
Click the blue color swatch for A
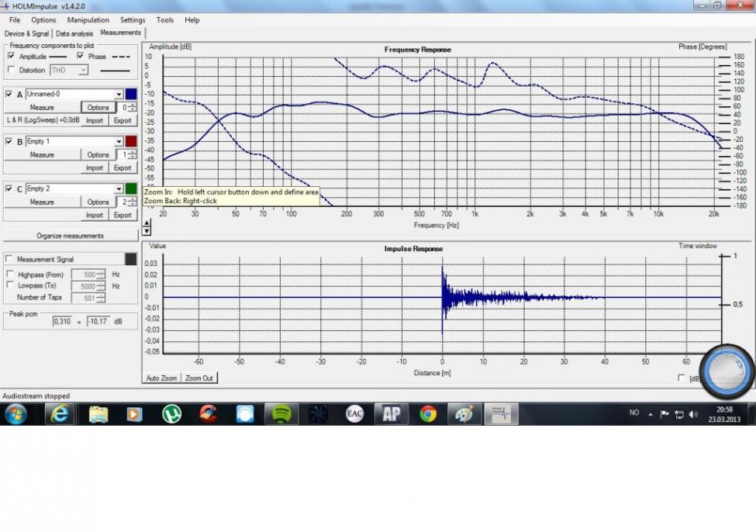[130, 95]
